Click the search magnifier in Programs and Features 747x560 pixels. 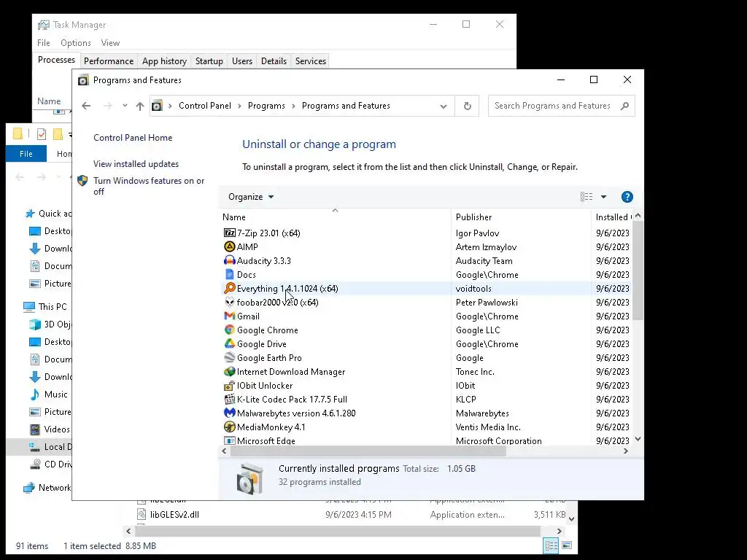tap(624, 106)
